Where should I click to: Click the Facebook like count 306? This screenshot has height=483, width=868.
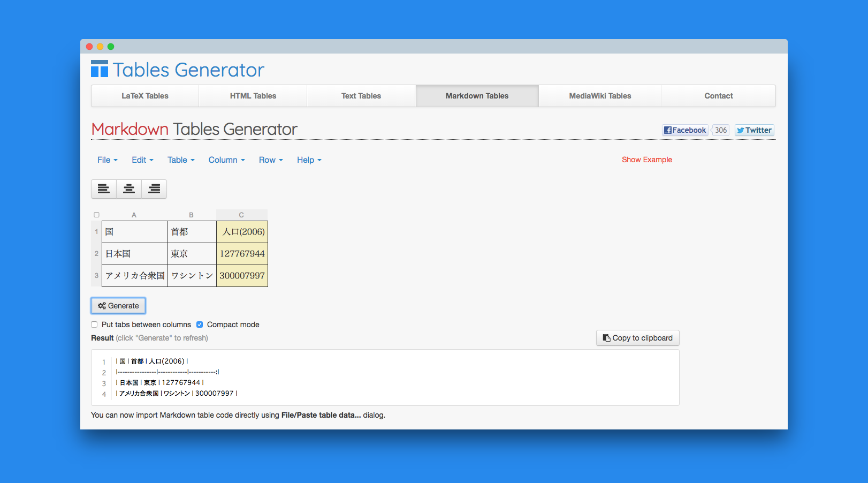click(721, 130)
